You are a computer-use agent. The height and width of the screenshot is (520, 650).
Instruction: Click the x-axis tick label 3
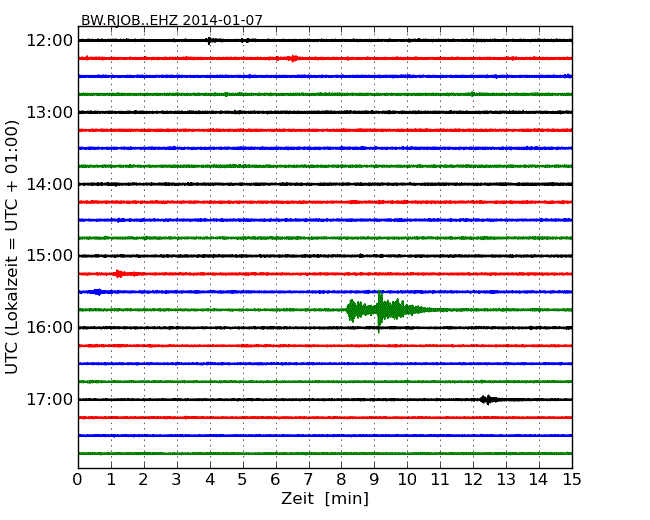pos(177,480)
